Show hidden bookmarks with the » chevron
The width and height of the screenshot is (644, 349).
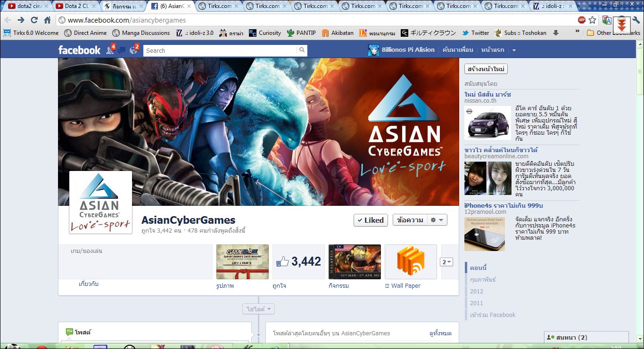(578, 32)
